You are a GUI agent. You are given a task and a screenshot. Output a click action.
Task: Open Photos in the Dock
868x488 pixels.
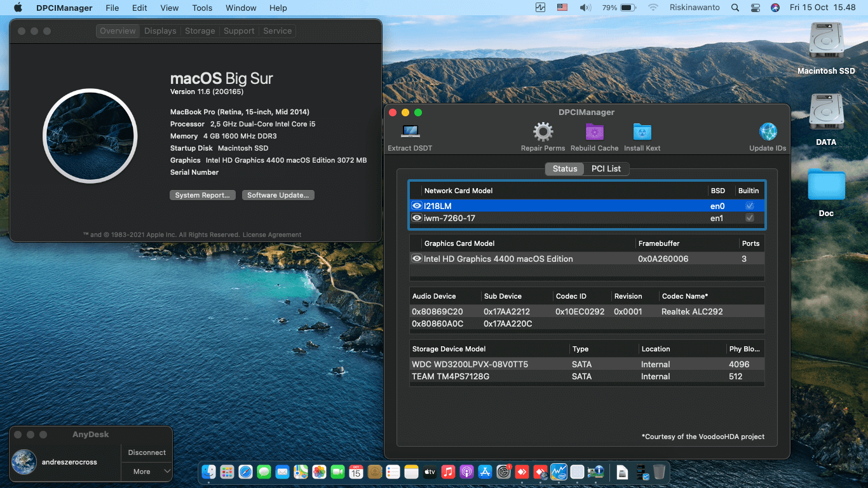tap(320, 471)
